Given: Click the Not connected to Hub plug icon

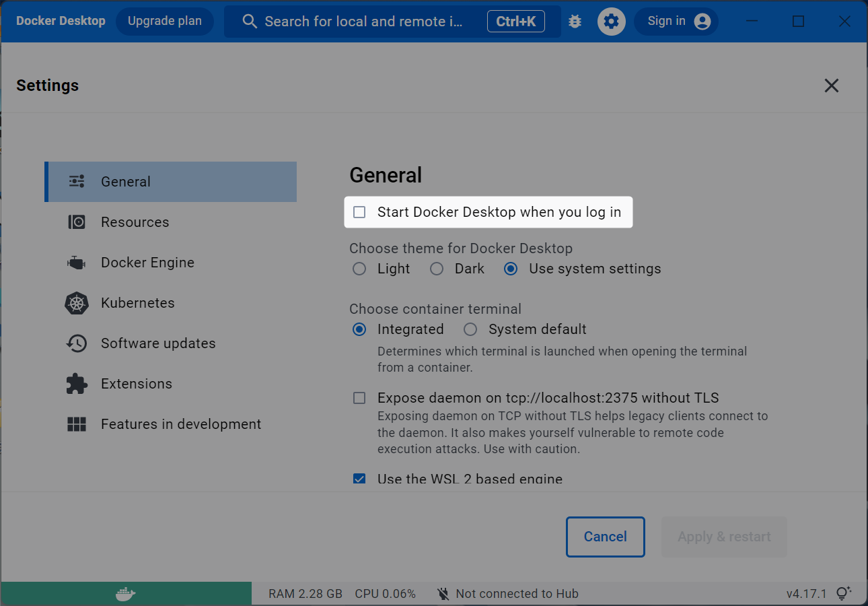Looking at the screenshot, I should 443,594.
